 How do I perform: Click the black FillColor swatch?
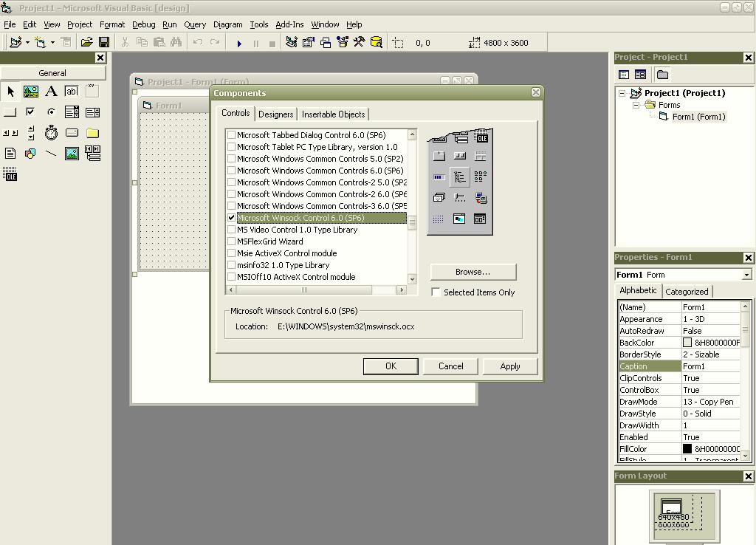click(x=687, y=449)
